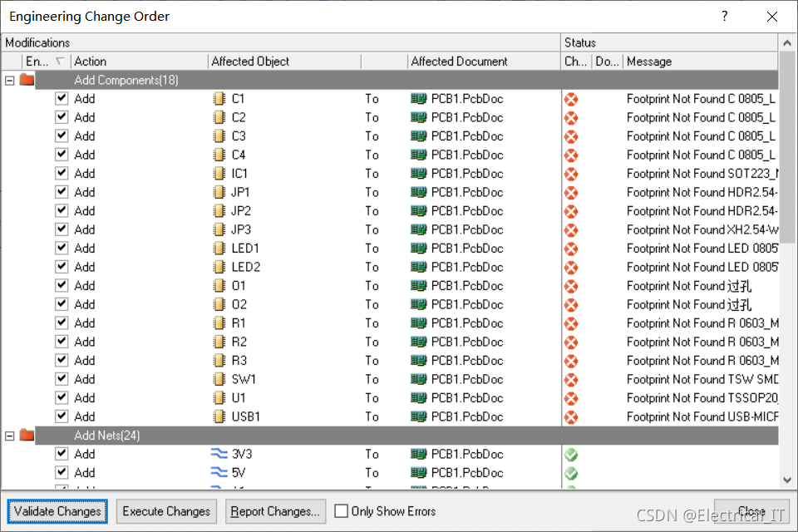Toggle the enable checkbox for O2
This screenshot has height=532, width=798.
tap(62, 304)
